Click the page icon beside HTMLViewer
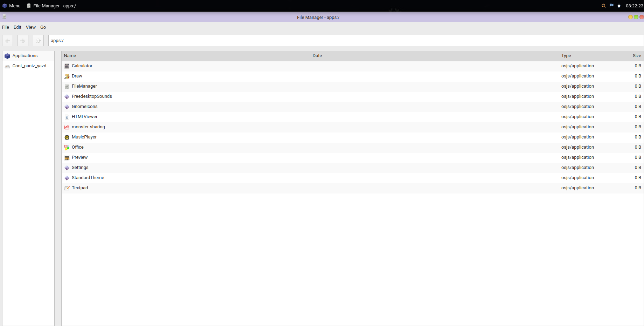644x326 pixels. 67,117
